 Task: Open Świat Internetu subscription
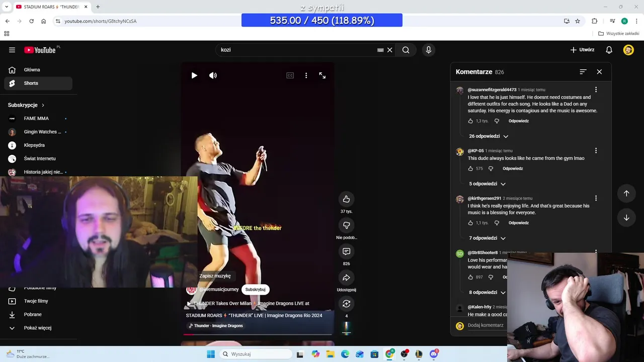38,159
